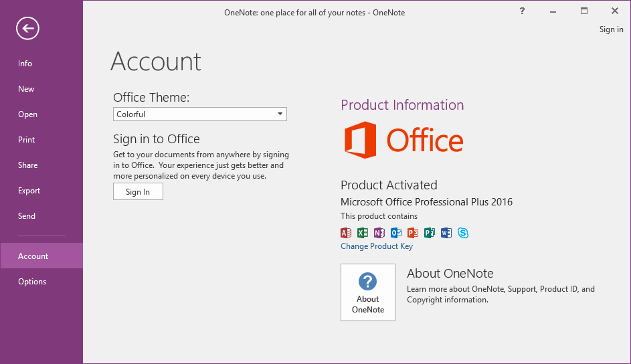Click the About OneNote heading text
The height and width of the screenshot is (364, 631).
(x=450, y=274)
